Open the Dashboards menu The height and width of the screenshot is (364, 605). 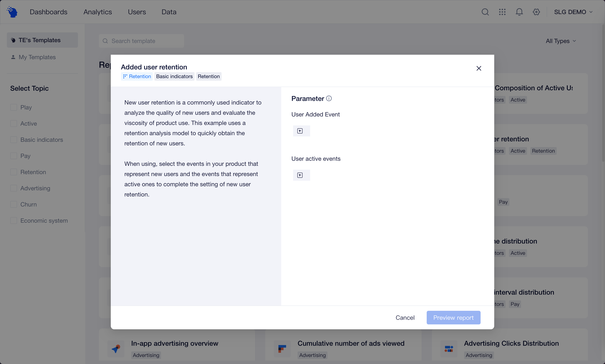click(48, 12)
